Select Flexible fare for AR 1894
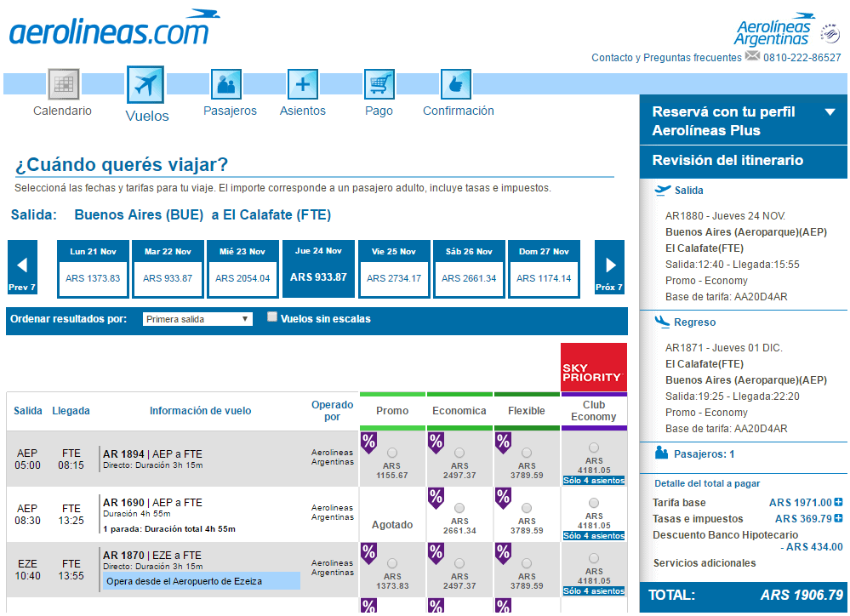The height and width of the screenshot is (616, 850). point(527,453)
